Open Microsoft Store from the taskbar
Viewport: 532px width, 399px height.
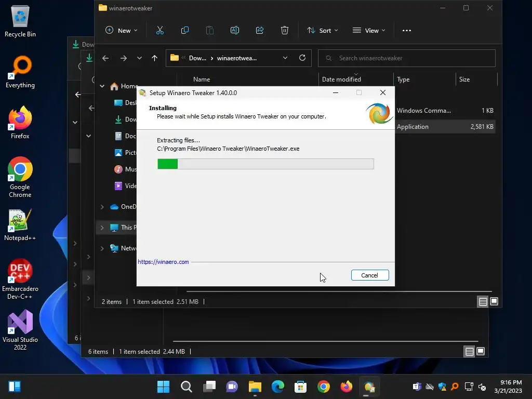(301, 387)
